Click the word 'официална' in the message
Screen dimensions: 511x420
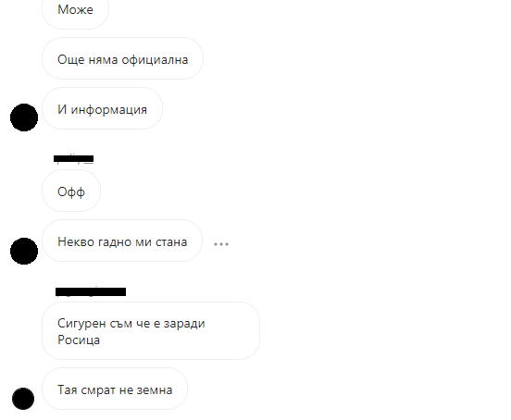[x=155, y=60]
